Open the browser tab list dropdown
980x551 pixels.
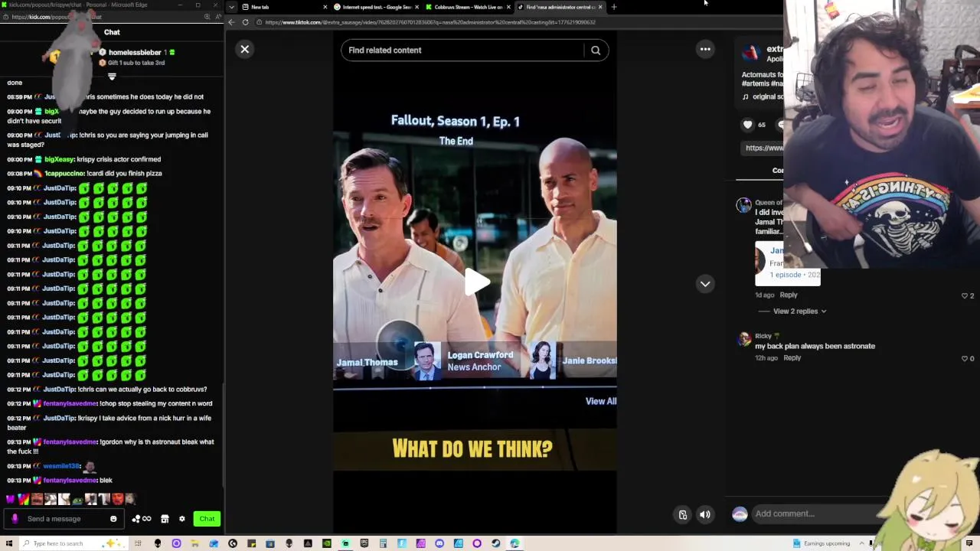pos(232,7)
